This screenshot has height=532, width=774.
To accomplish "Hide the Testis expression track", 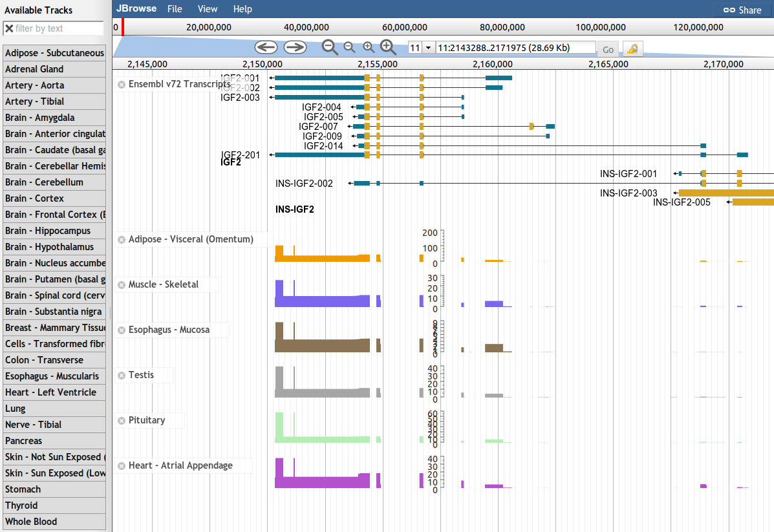I will point(121,376).
